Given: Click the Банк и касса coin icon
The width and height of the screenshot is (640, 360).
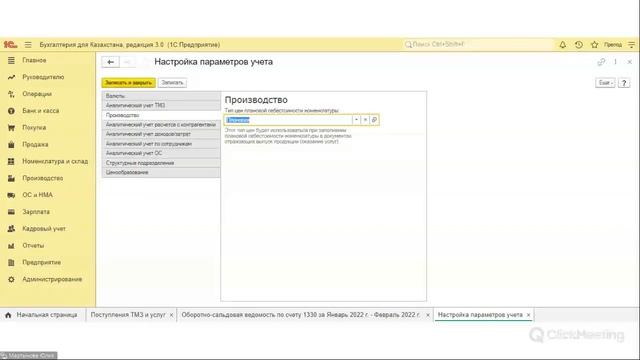Looking at the screenshot, I should point(11,111).
